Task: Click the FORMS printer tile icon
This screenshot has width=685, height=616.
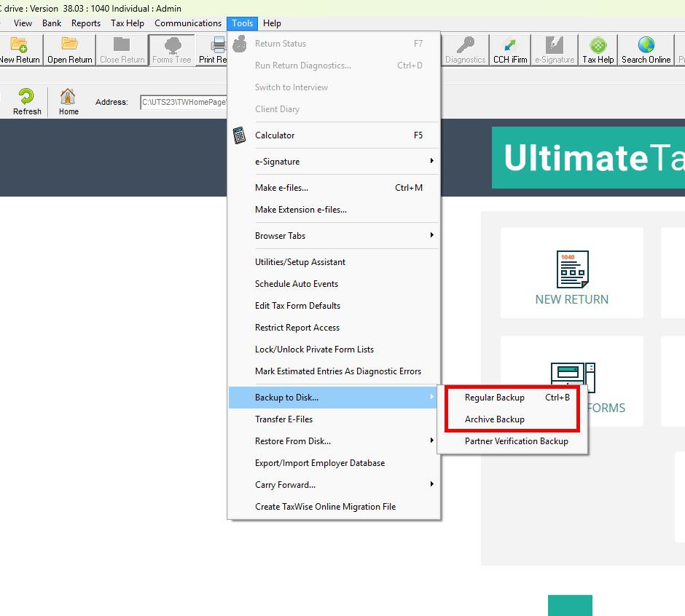Action: pos(573,377)
